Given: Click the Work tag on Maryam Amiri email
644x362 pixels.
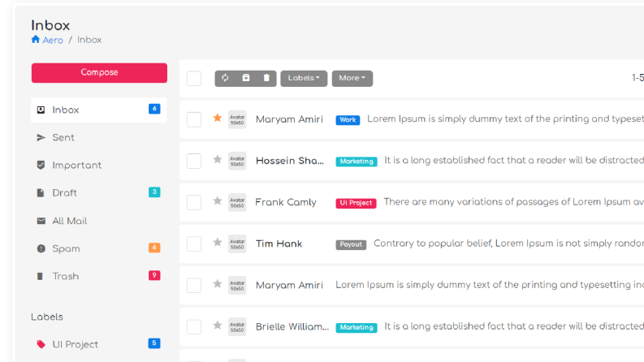Looking at the screenshot, I should [348, 119].
